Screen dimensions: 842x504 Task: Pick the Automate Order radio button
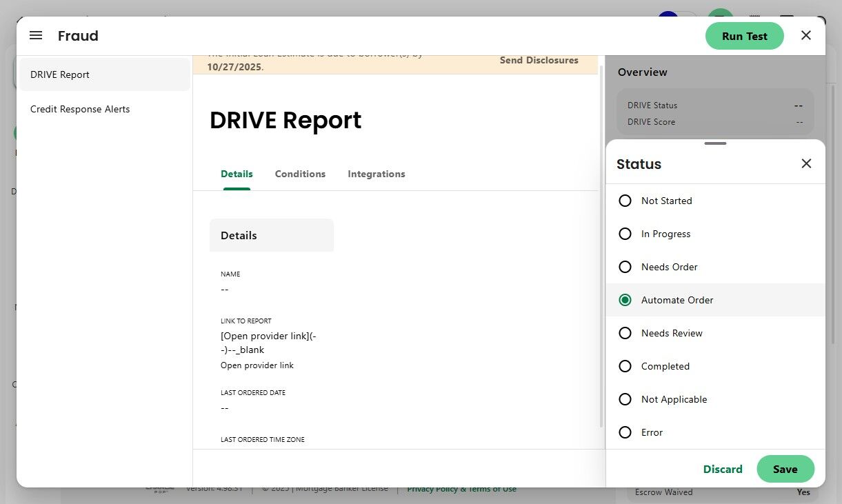(x=625, y=300)
